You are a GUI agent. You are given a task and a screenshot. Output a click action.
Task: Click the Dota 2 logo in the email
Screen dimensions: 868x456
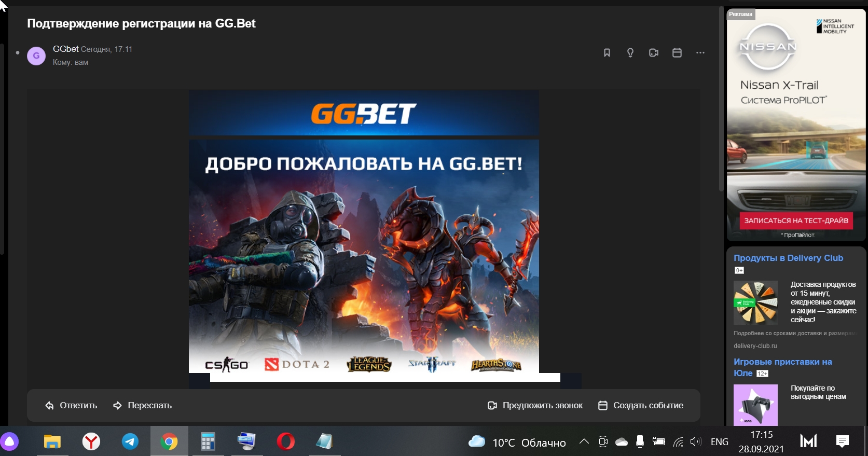(x=297, y=365)
